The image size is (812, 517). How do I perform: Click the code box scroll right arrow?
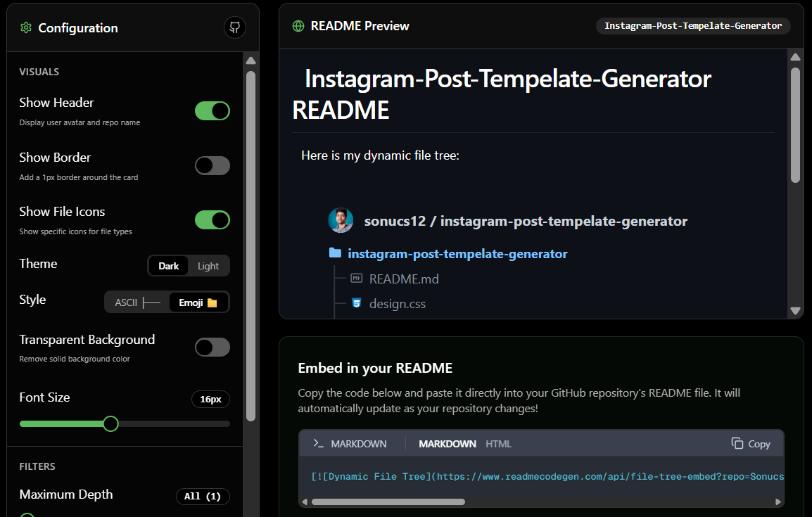[778, 502]
